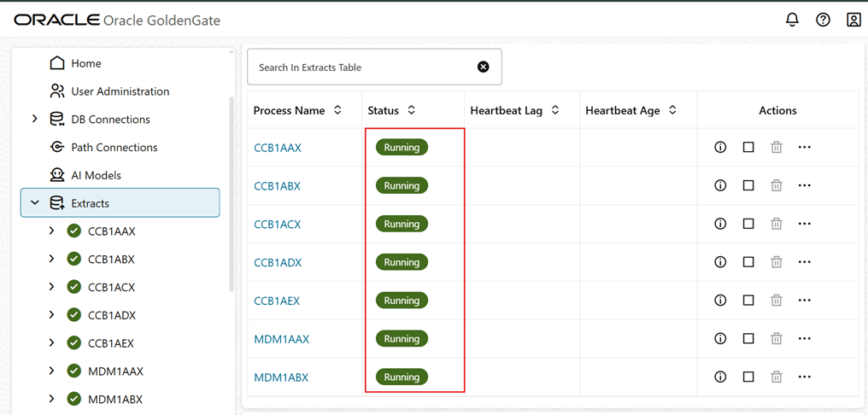Open the user profile icon
Viewport: 868px width, 415px height.
[853, 20]
